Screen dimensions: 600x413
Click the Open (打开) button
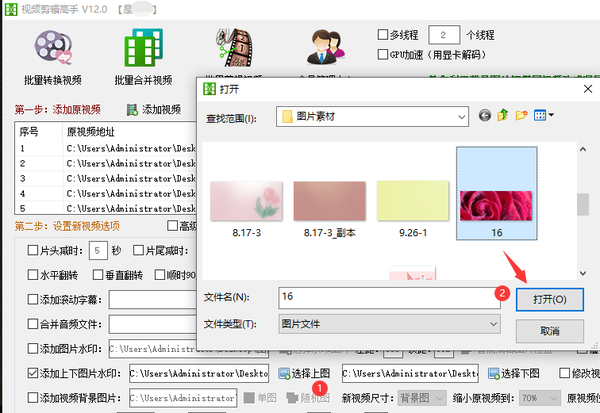point(550,299)
